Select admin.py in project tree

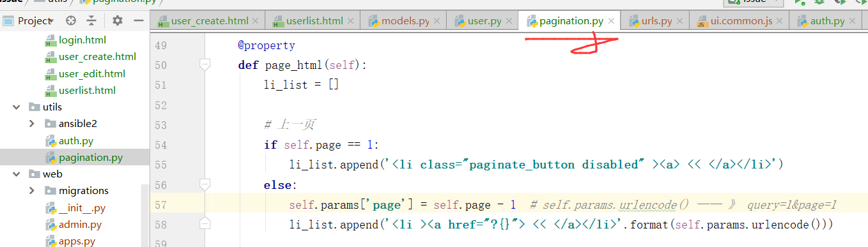coord(80,224)
